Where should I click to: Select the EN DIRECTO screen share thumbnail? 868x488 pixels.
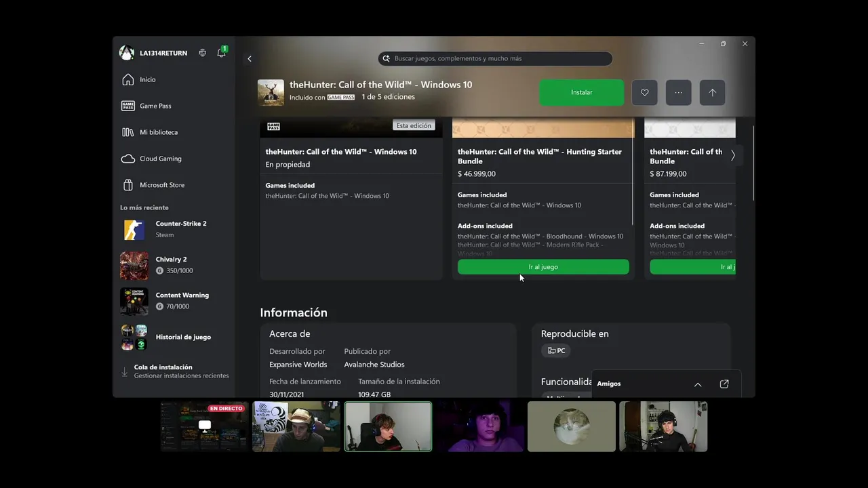click(204, 426)
